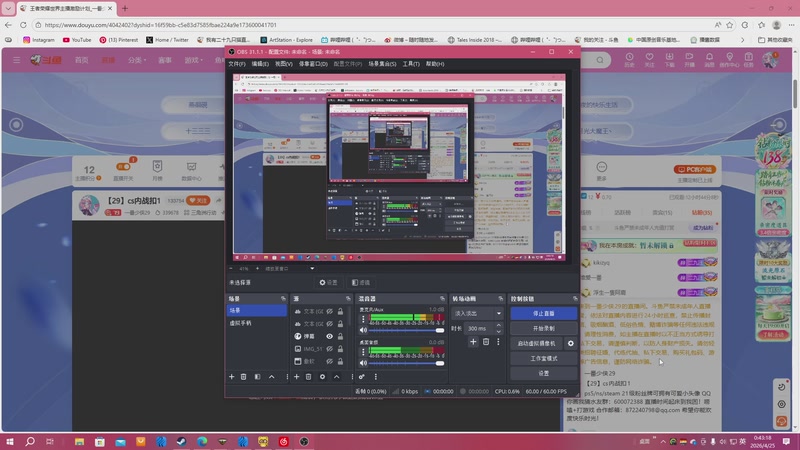Click 停止直播 to stop streaming
Image resolution: width=800 pixels, height=450 pixels.
[544, 313]
